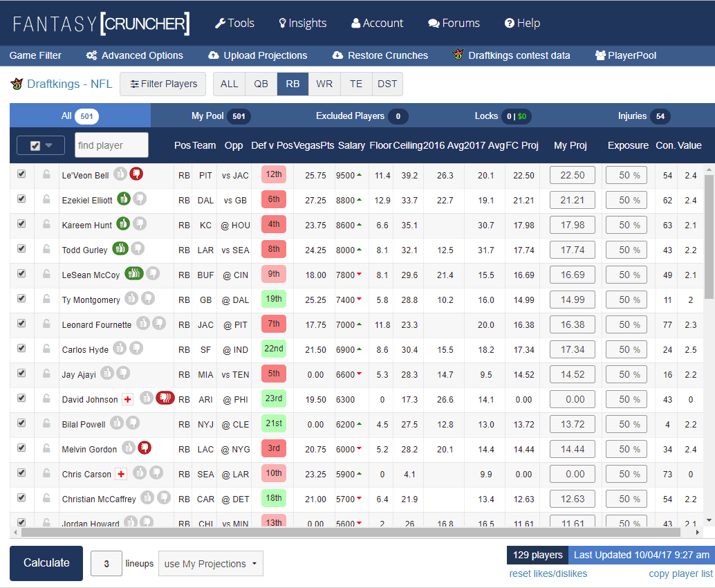Open Draftkings contest data

tap(511, 55)
